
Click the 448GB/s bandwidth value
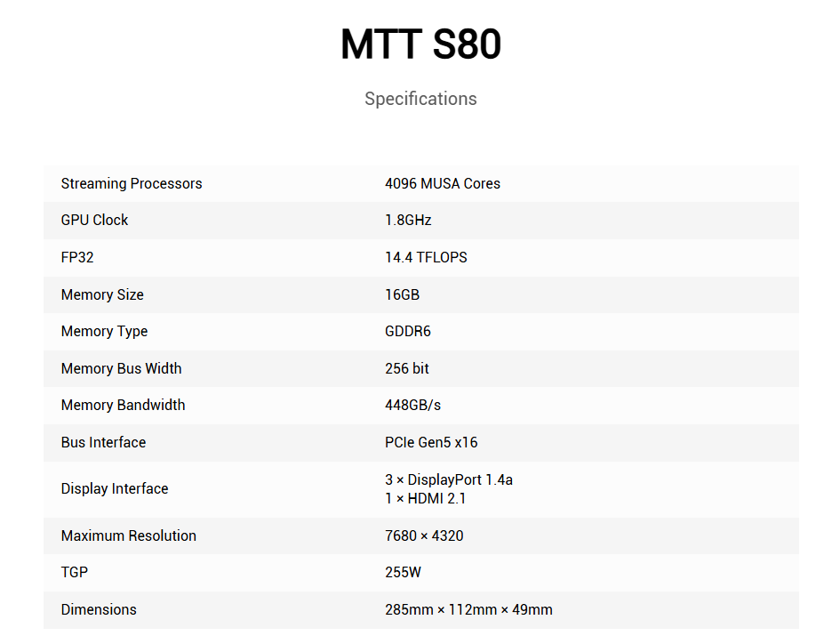tap(413, 405)
